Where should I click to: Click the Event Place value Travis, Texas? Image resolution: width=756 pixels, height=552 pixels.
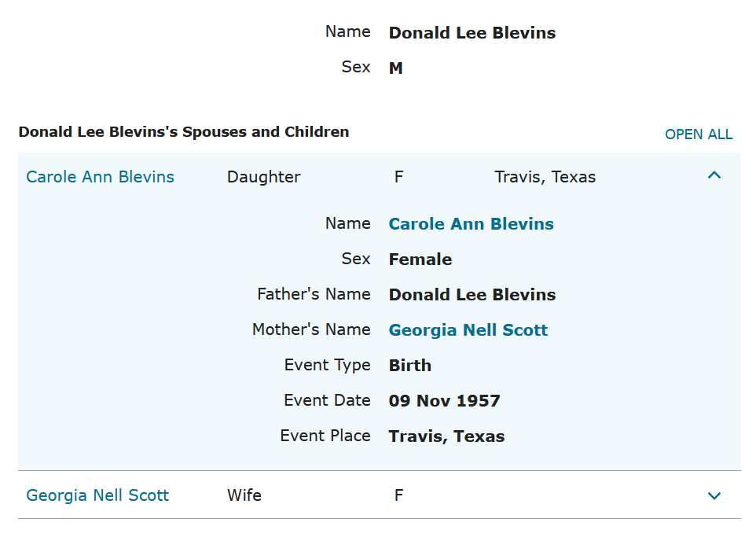coord(446,436)
